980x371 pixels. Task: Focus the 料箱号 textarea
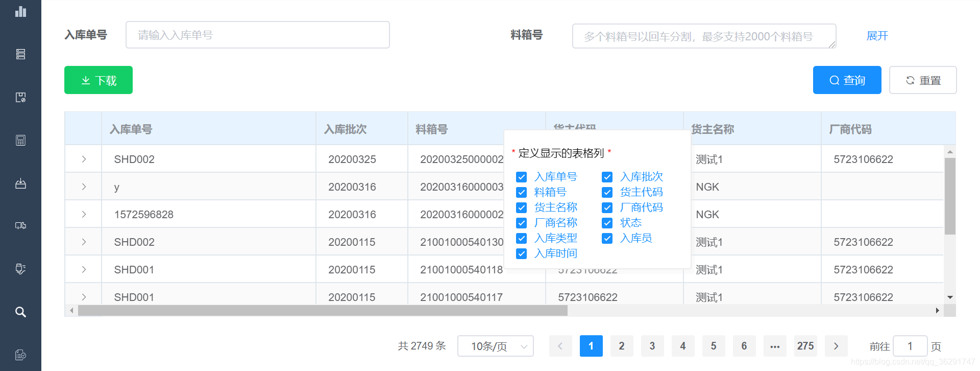click(704, 36)
